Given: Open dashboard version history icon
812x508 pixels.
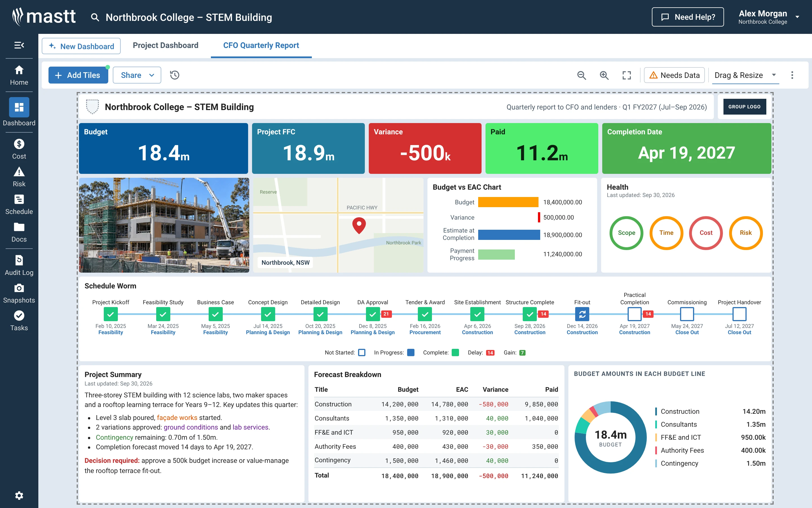Looking at the screenshot, I should click(175, 75).
